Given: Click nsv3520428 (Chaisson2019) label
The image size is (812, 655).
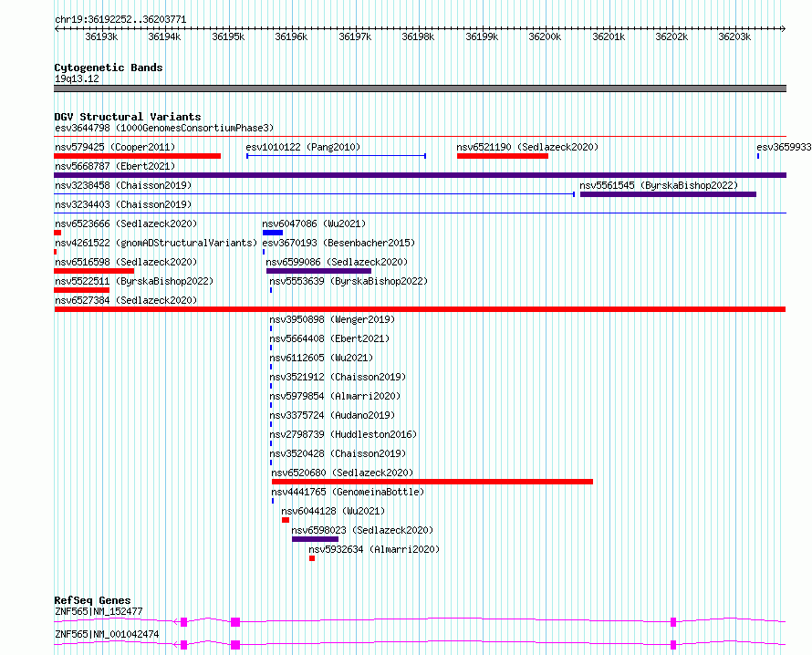Looking at the screenshot, I should point(338,453).
